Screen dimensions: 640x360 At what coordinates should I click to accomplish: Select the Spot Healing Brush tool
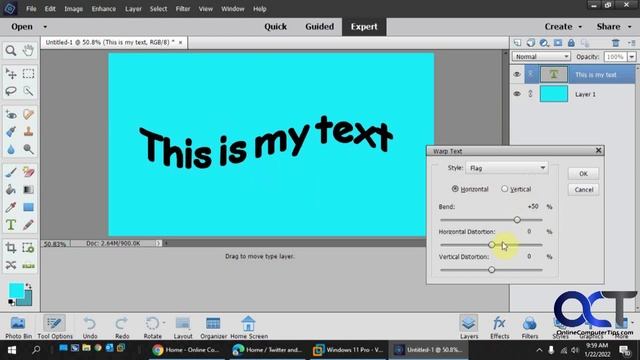(x=28, y=115)
